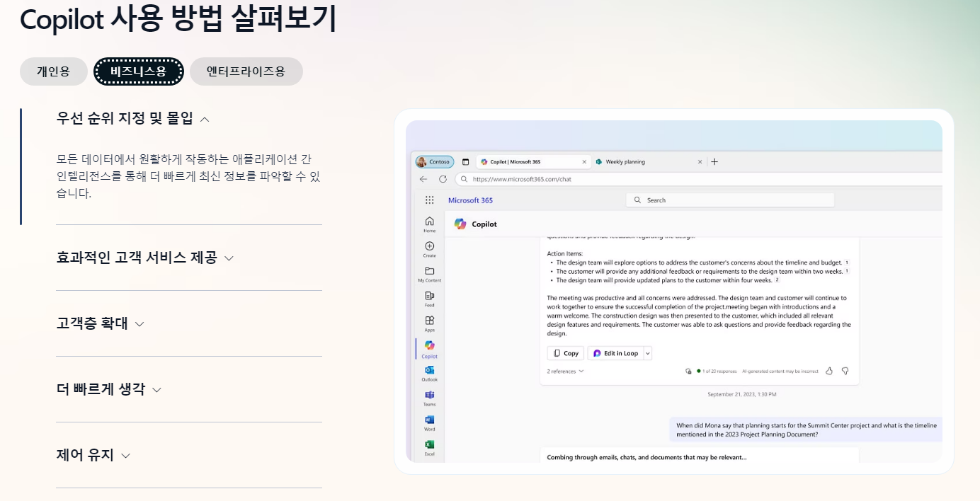Open the Excel icon in sidebar
980x501 pixels.
(x=430, y=447)
